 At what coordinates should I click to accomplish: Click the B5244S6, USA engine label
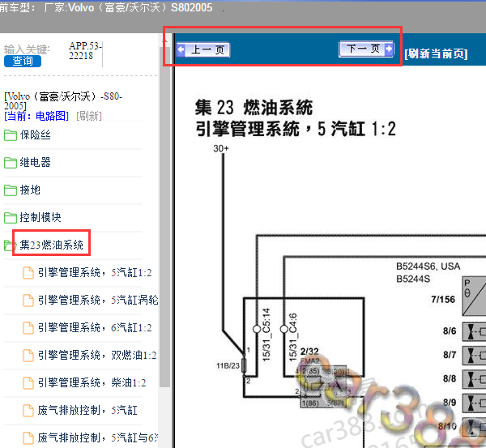428,267
